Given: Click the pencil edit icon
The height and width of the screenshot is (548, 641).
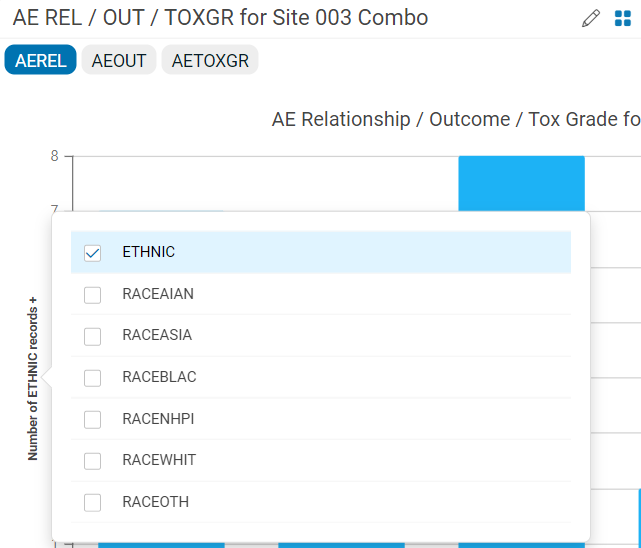Looking at the screenshot, I should pos(591,18).
